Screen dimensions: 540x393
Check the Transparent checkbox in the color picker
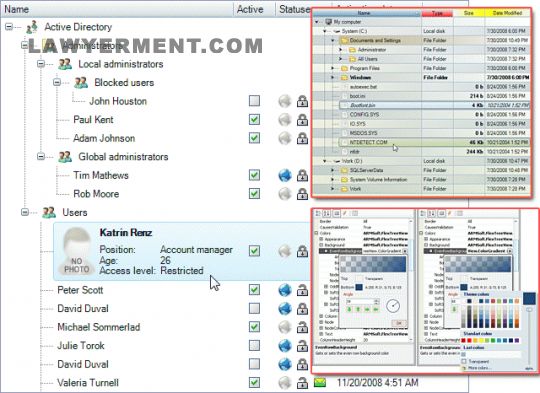tap(464, 361)
